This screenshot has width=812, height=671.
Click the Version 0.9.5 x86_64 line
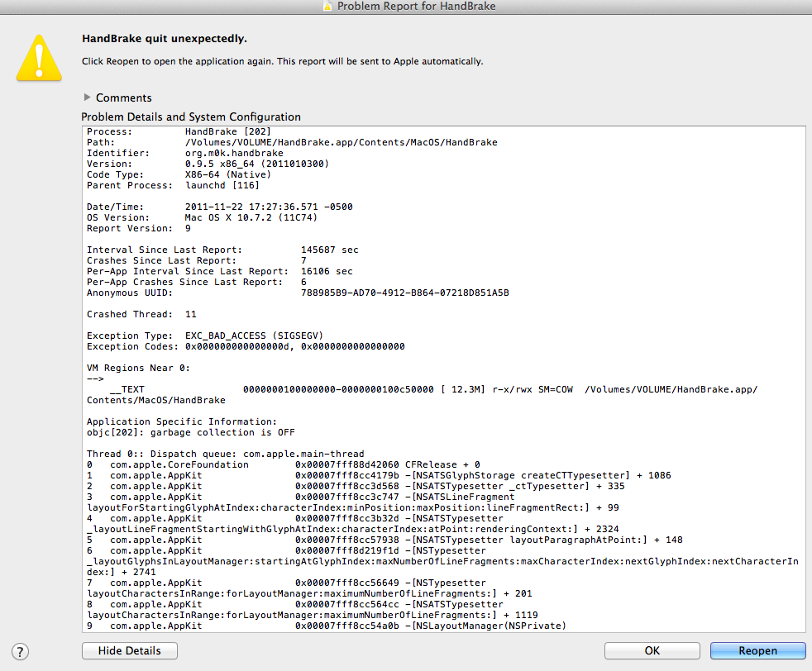pos(208,164)
